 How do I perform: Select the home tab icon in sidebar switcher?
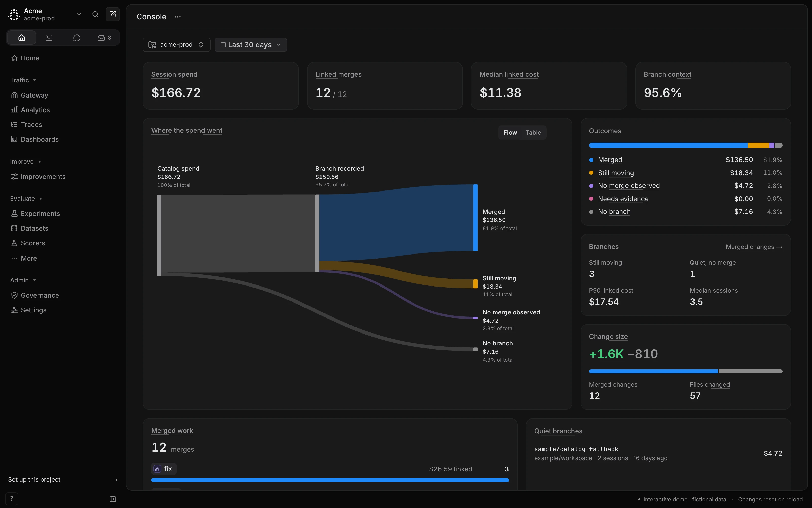pyautogui.click(x=22, y=38)
